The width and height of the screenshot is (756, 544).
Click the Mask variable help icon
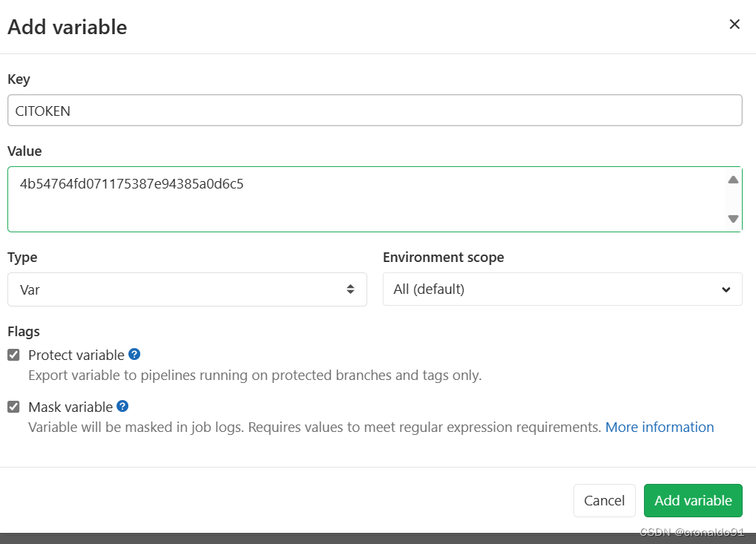(x=122, y=406)
